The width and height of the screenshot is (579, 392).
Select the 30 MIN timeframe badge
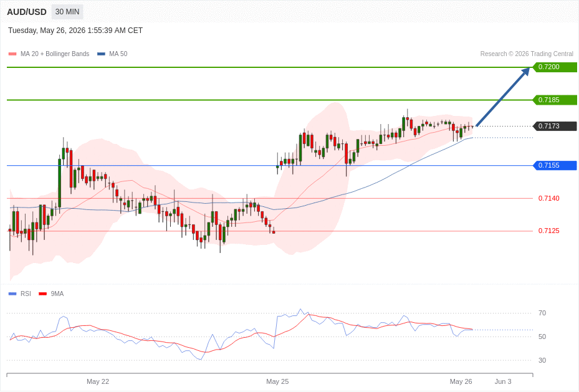click(67, 12)
